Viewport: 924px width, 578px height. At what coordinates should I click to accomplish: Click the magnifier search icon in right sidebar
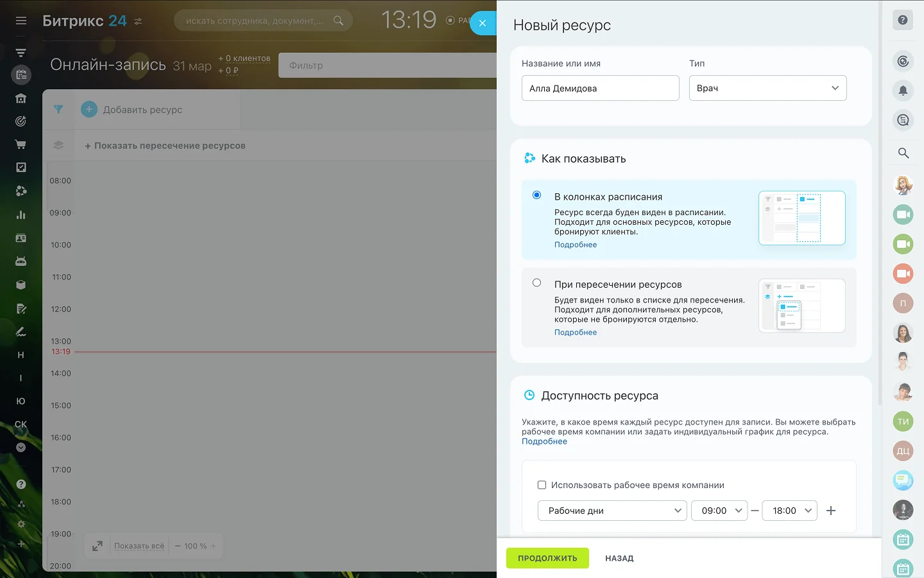pyautogui.click(x=903, y=153)
